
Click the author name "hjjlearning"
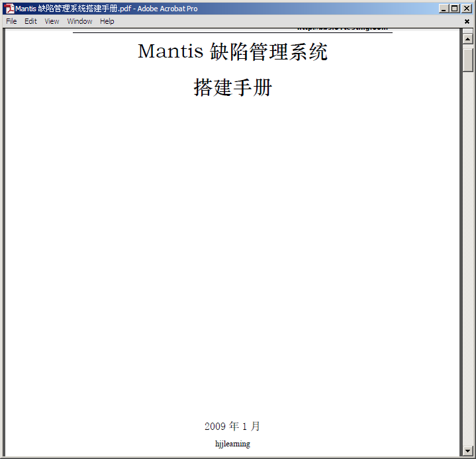(232, 444)
